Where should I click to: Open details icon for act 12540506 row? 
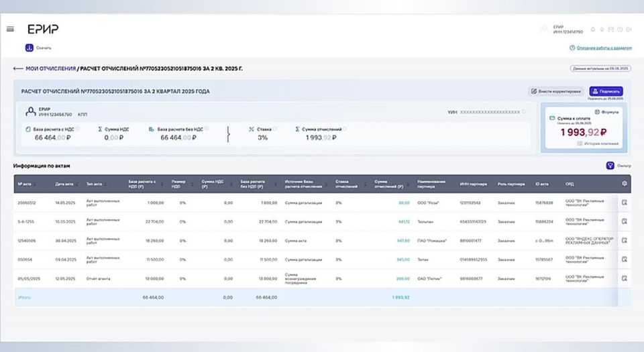(x=624, y=240)
